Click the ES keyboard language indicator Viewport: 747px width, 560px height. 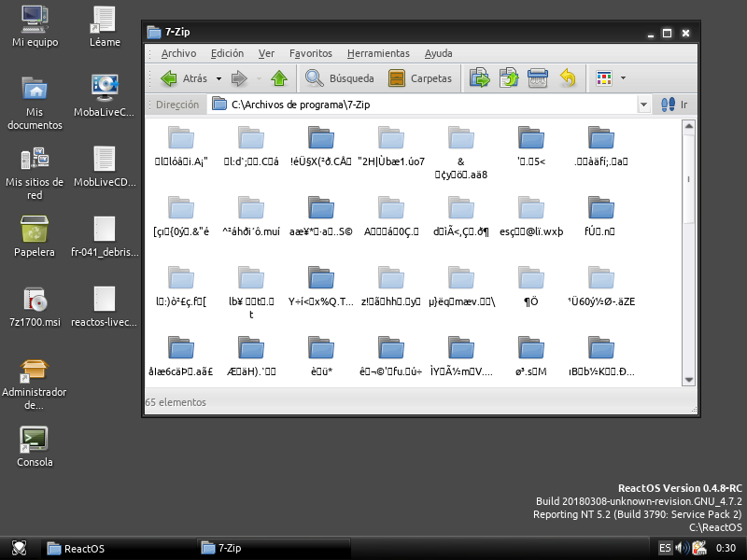coord(665,548)
